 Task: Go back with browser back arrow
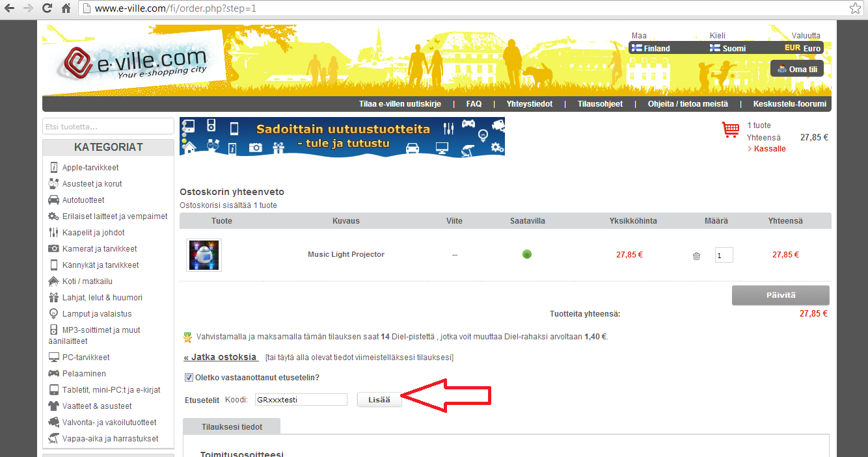pos(10,9)
